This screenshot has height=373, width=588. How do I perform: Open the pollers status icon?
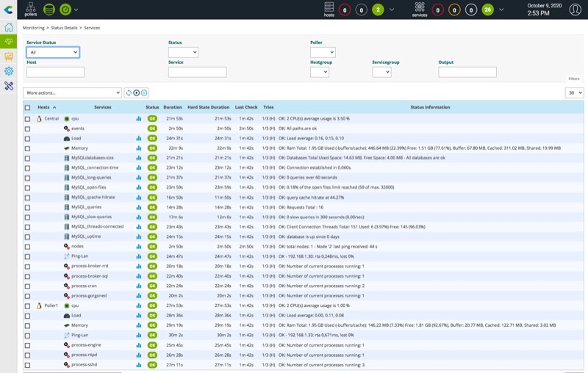pyautogui.click(x=31, y=9)
